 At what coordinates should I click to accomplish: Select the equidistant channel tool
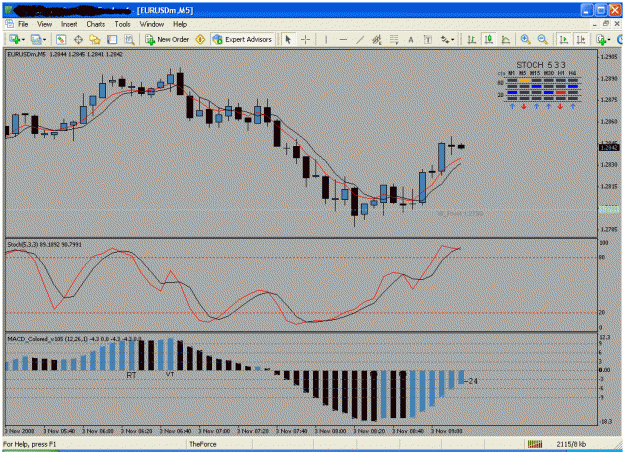click(377, 39)
